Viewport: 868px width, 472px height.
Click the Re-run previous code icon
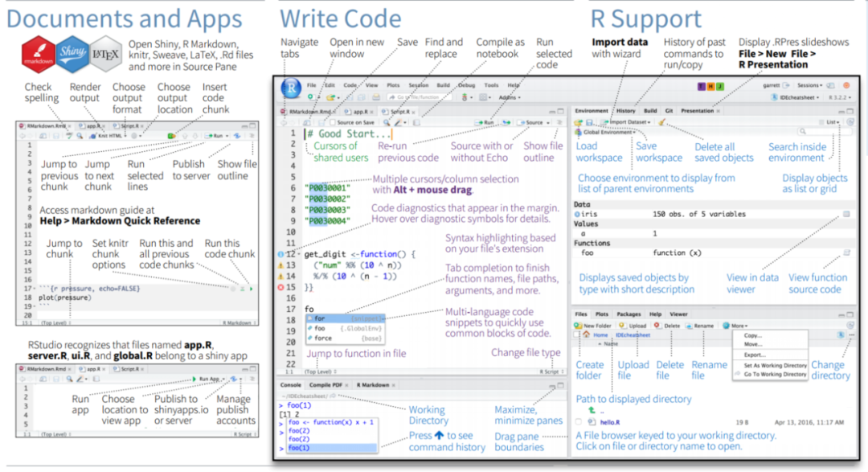[506, 122]
